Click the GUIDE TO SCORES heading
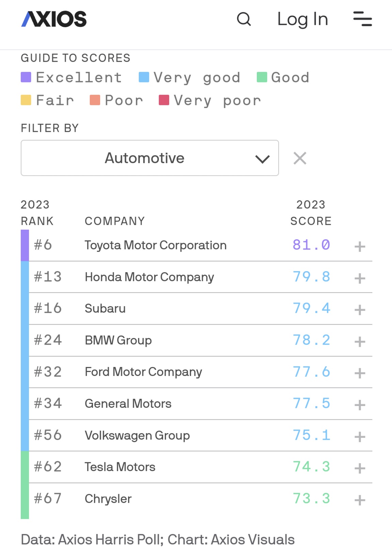392x558 pixels. (76, 58)
